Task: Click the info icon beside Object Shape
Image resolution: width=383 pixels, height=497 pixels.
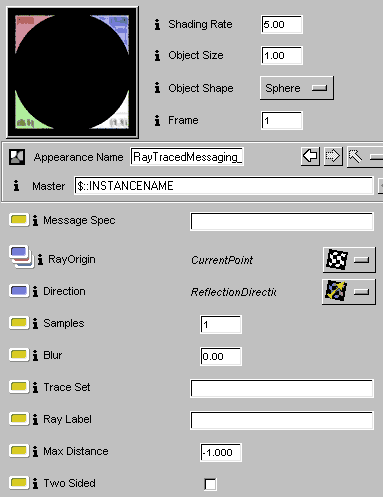Action: pyautogui.click(x=157, y=88)
